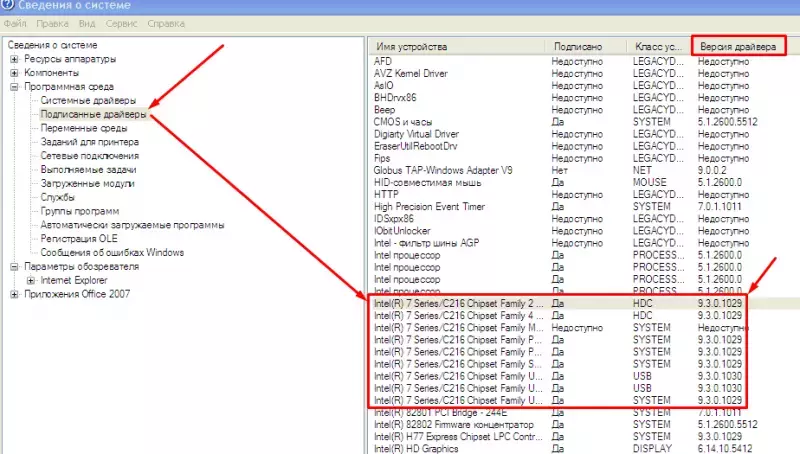The image size is (800, 454).
Task: Click version 9.0.0.2 cell
Action: [x=712, y=170]
